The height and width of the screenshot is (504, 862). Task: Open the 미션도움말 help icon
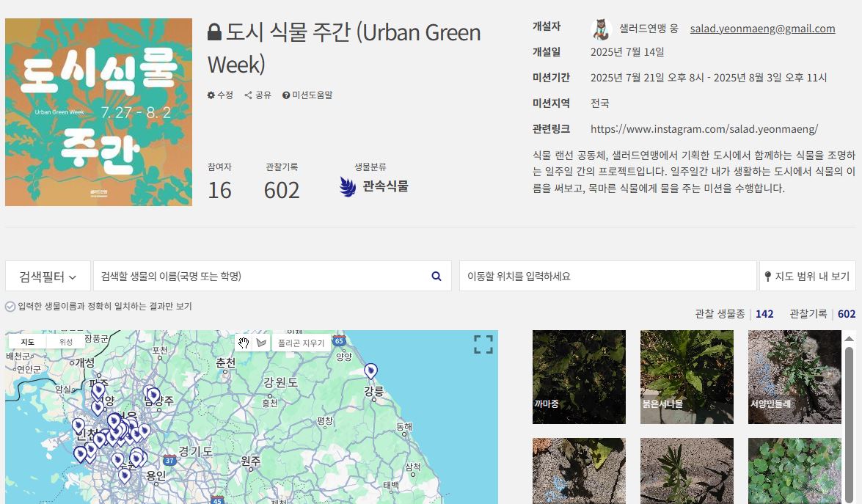pos(286,95)
